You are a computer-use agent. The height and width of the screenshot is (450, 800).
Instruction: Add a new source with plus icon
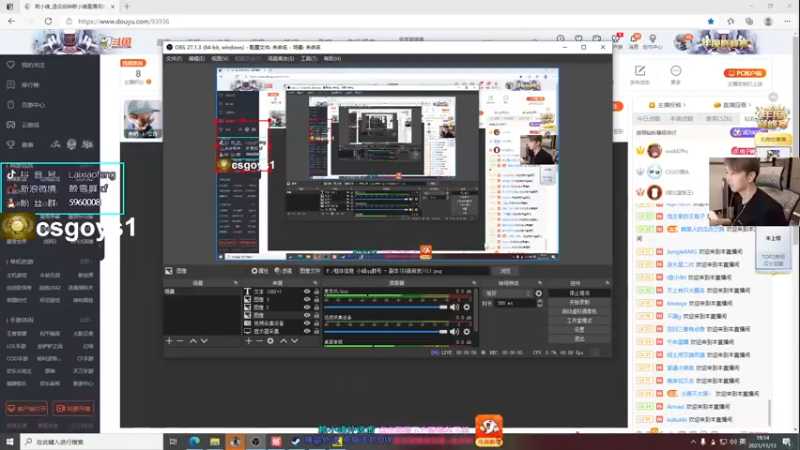click(x=248, y=341)
